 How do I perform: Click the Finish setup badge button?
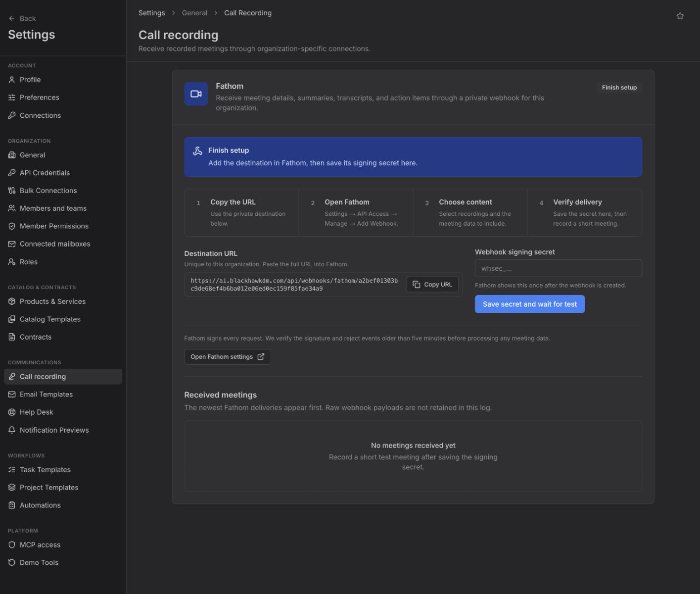pyautogui.click(x=619, y=88)
